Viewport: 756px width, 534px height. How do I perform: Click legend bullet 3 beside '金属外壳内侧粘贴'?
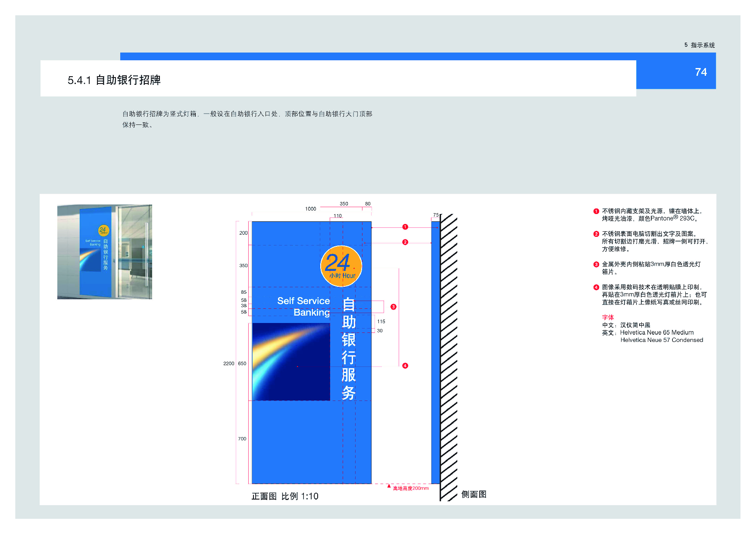(596, 264)
